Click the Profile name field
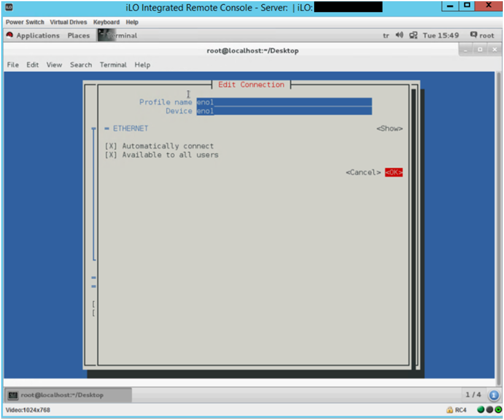This screenshot has width=504, height=420. [284, 102]
